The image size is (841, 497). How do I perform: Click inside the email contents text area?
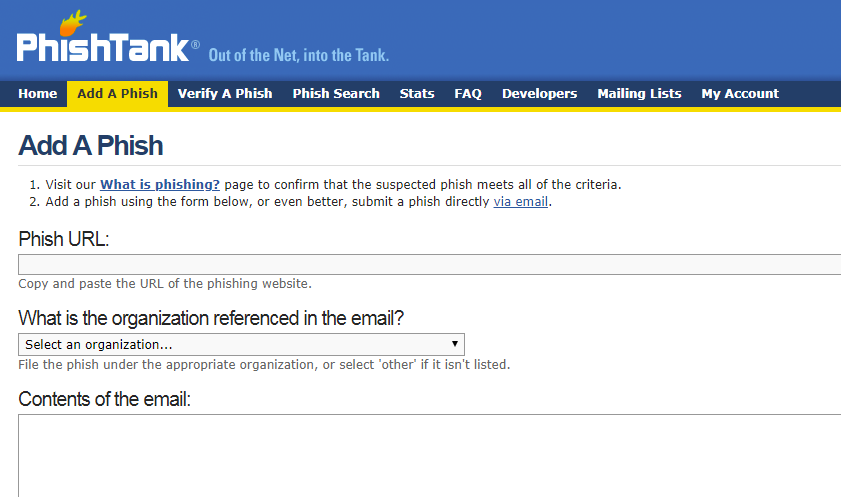(x=430, y=455)
